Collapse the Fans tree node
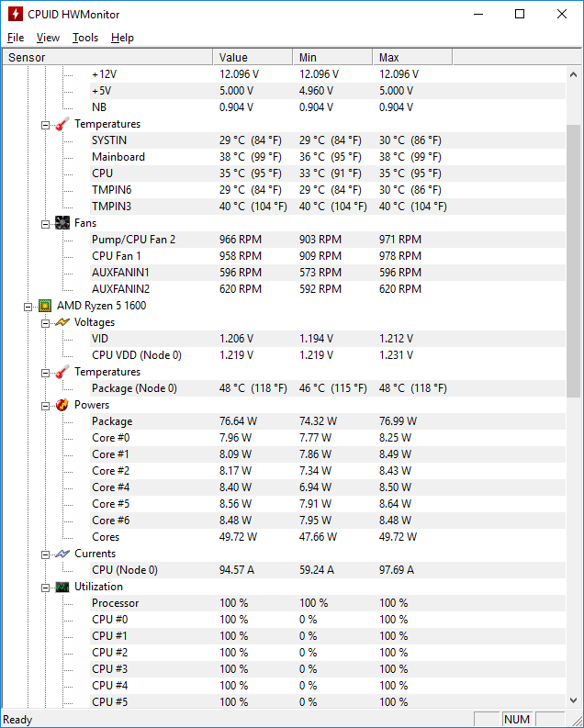This screenshot has width=584, height=728. click(x=46, y=224)
